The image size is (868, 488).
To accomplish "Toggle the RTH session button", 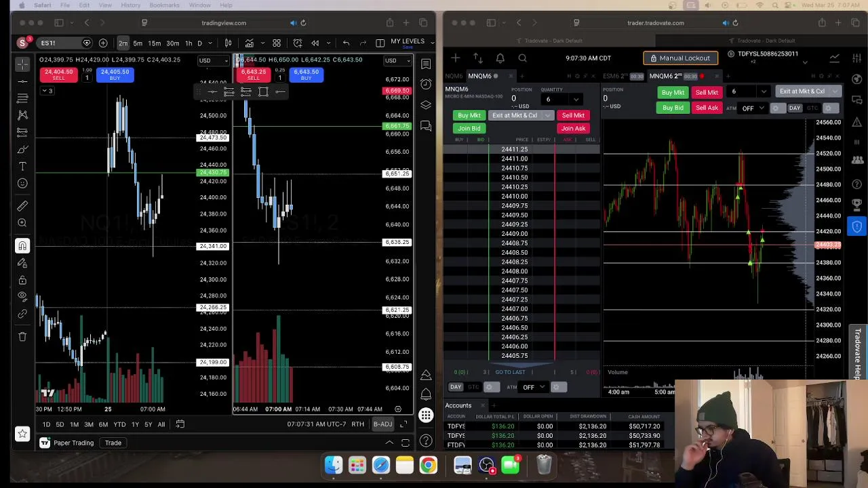I will tap(357, 424).
